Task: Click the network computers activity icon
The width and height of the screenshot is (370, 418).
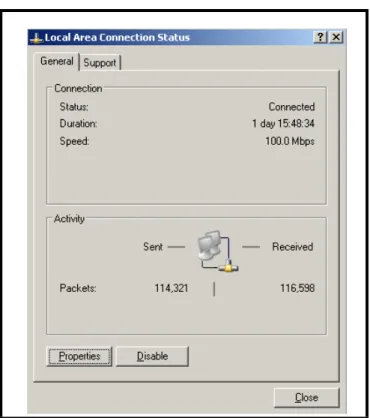Action: click(x=218, y=251)
